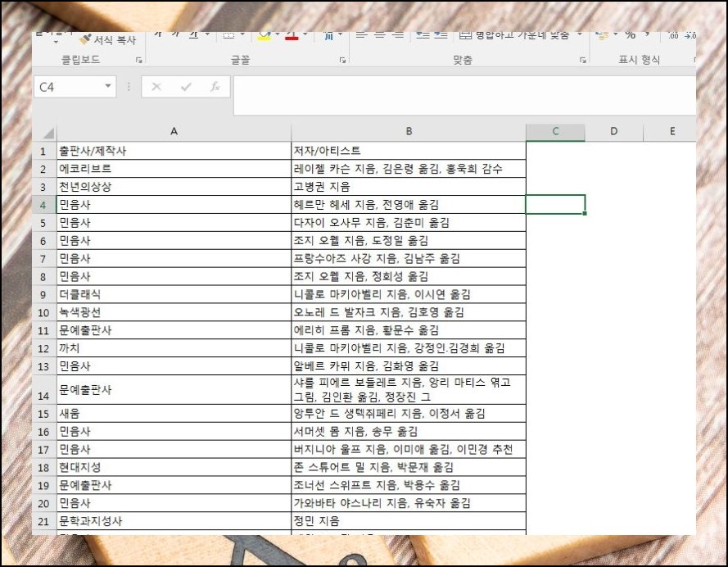Screen dimensions: 728x567
Task: Click the cell '헤르만 헤세 지음, 전영애 옮김'
Action: (409, 205)
